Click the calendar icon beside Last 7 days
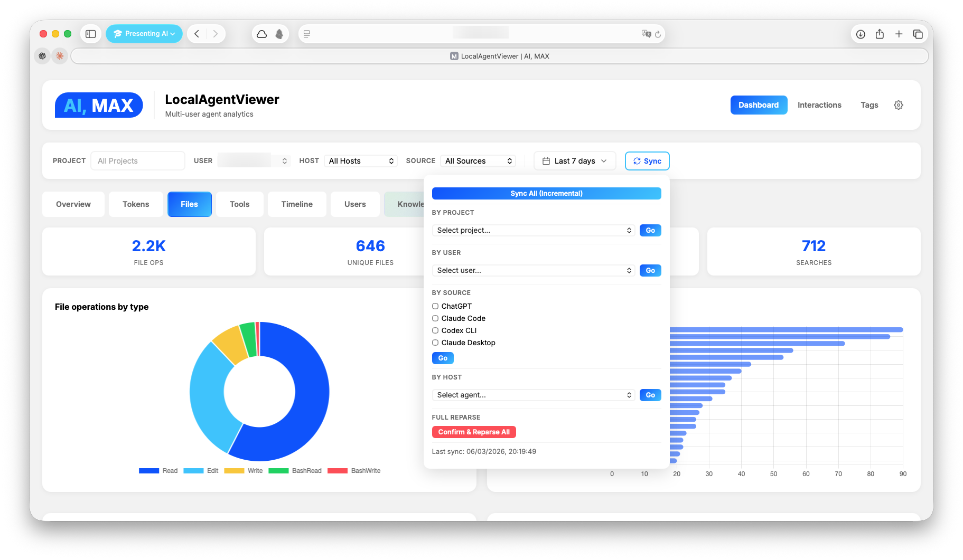 [547, 160]
